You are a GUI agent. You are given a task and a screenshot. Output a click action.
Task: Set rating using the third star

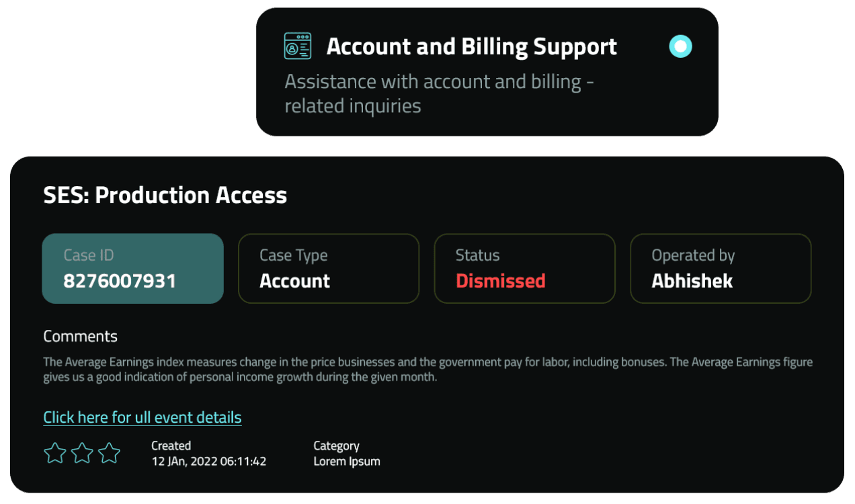(x=109, y=453)
